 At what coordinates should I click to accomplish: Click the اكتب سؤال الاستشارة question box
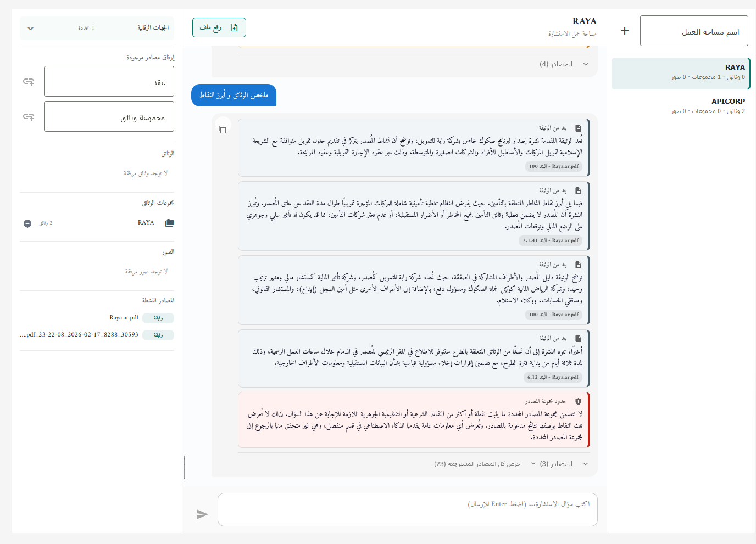click(408, 510)
